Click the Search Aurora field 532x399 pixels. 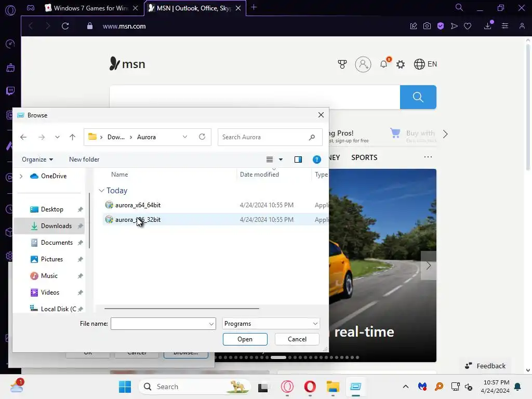point(270,137)
